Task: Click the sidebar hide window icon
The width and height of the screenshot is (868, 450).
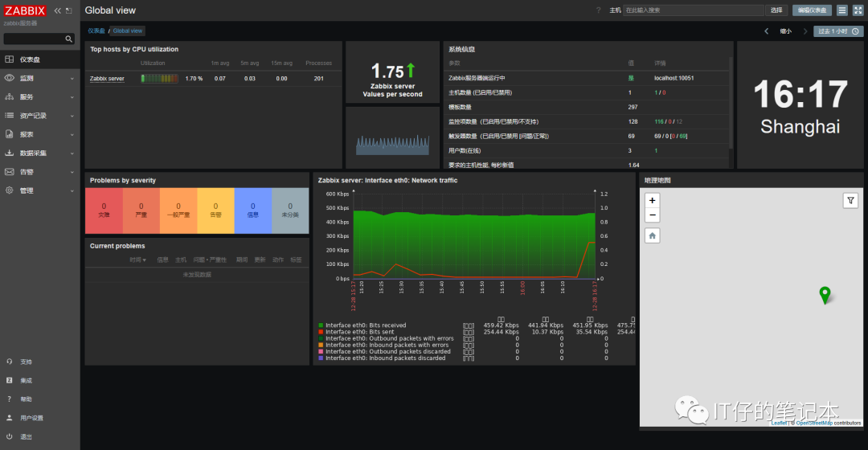Action: click(x=69, y=10)
